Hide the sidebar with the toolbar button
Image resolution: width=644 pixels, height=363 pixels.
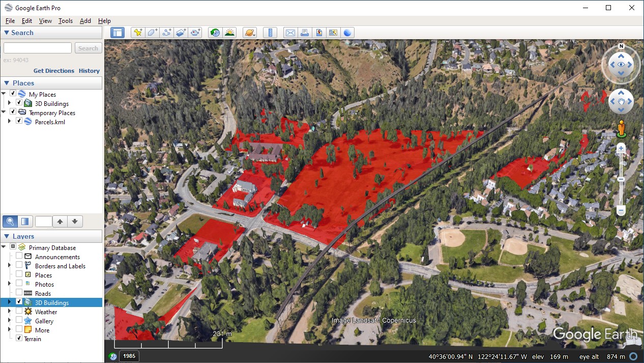click(x=118, y=33)
